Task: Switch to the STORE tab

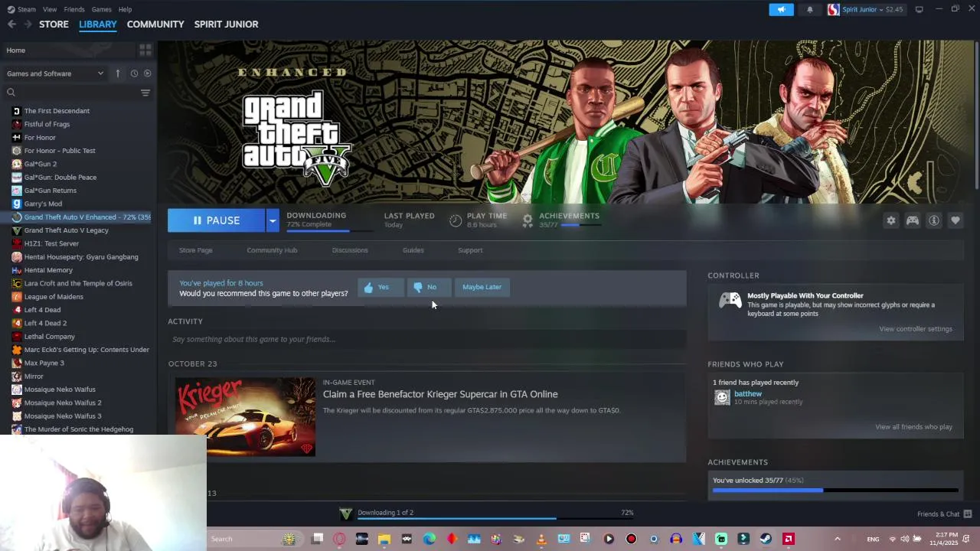Action: 54,24
